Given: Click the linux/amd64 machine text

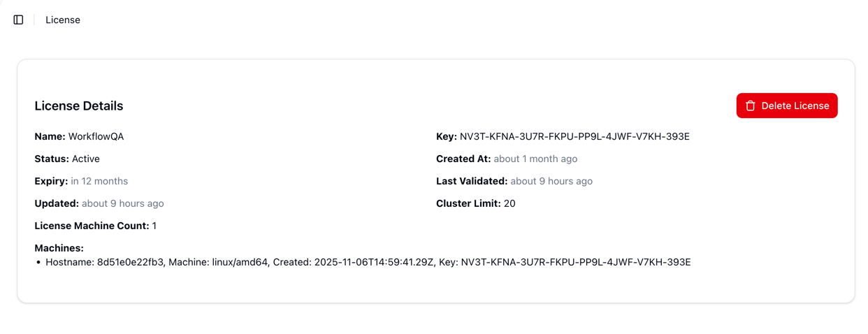Looking at the screenshot, I should tap(239, 262).
